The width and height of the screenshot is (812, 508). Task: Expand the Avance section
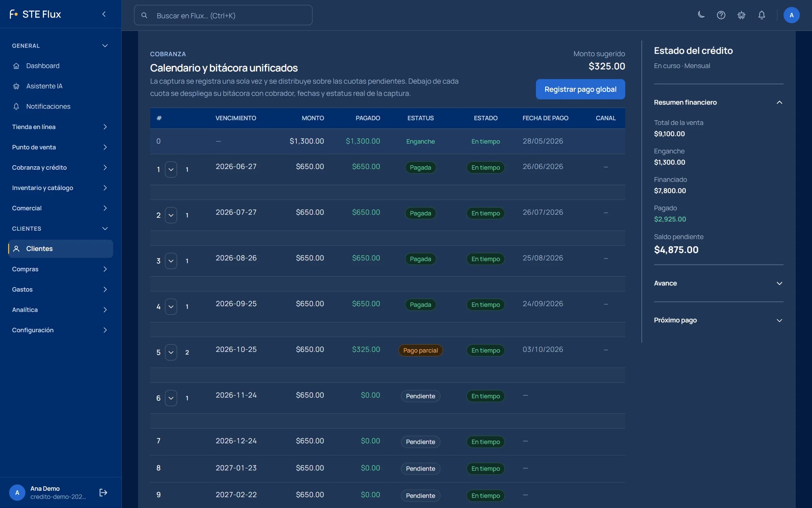(x=718, y=283)
